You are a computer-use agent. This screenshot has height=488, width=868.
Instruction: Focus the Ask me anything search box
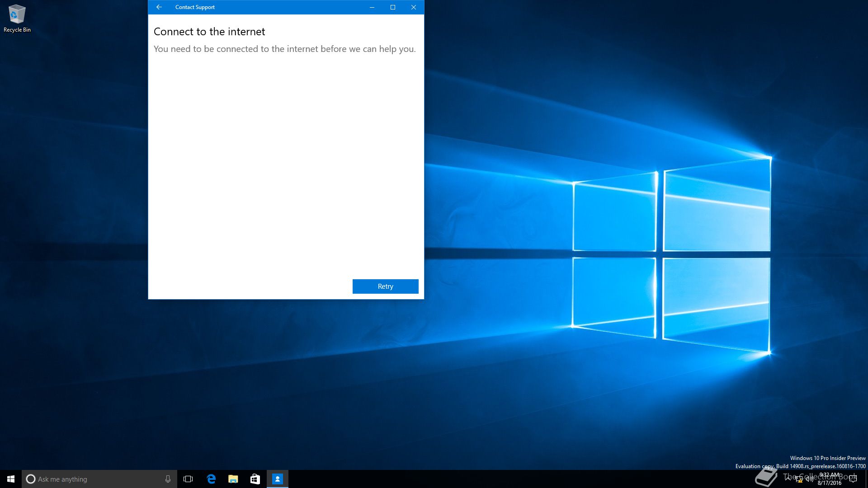tap(99, 479)
